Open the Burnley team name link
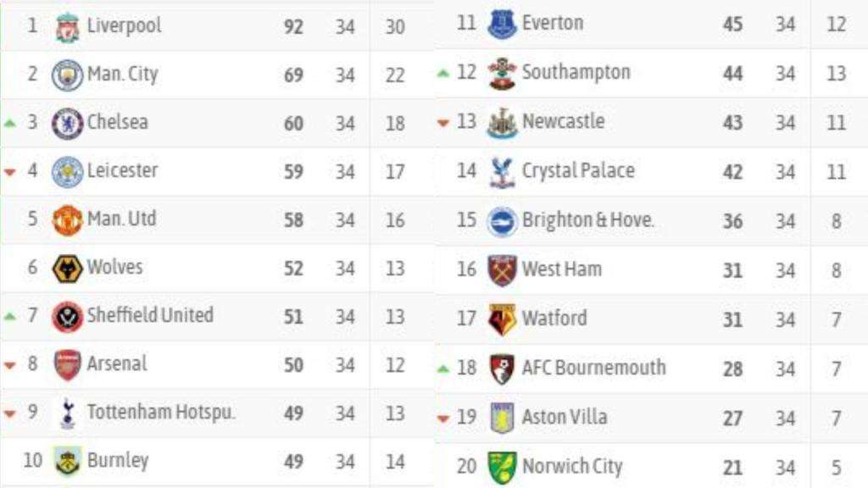The height and width of the screenshot is (488, 868). coord(118,460)
